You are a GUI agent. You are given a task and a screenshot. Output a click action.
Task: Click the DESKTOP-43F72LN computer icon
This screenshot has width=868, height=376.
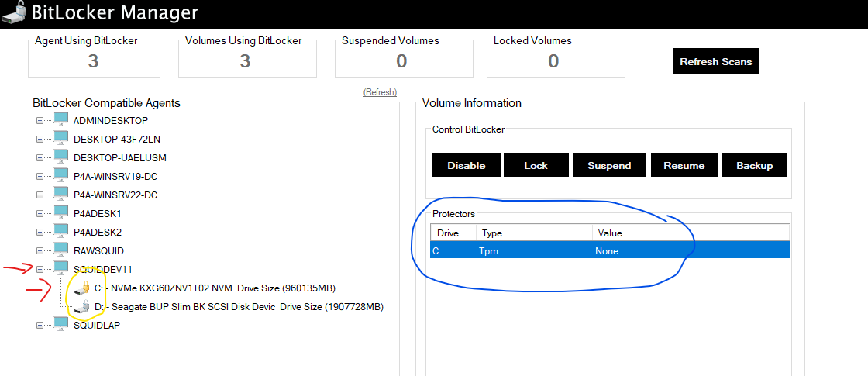coord(61,139)
